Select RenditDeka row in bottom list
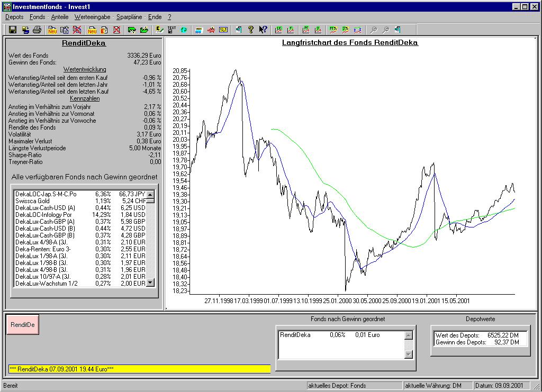Screen dimensions: 542x392 pos(341,335)
